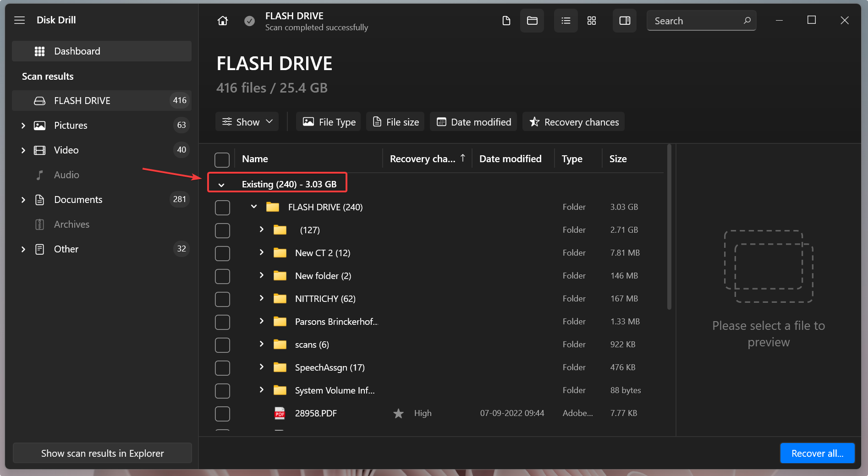The height and width of the screenshot is (476, 868).
Task: Open the hamburger menu beside Disk Drill
Action: pyautogui.click(x=19, y=20)
